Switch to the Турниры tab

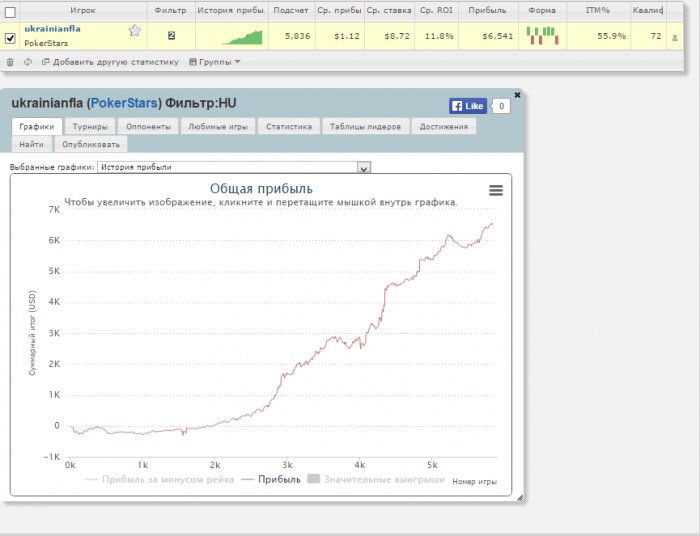click(x=90, y=127)
